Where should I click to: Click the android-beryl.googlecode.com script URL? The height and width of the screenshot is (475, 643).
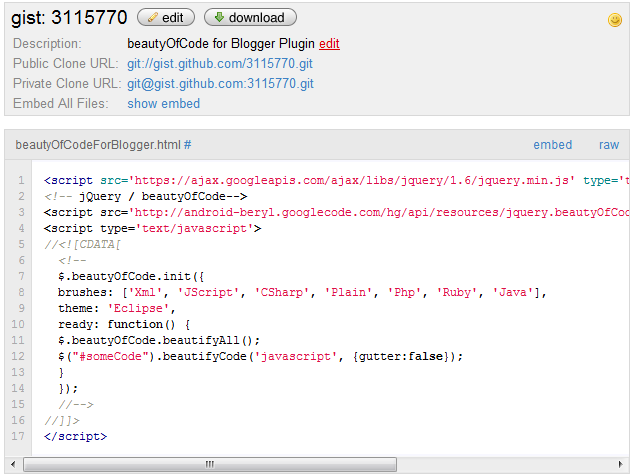[x=379, y=212]
